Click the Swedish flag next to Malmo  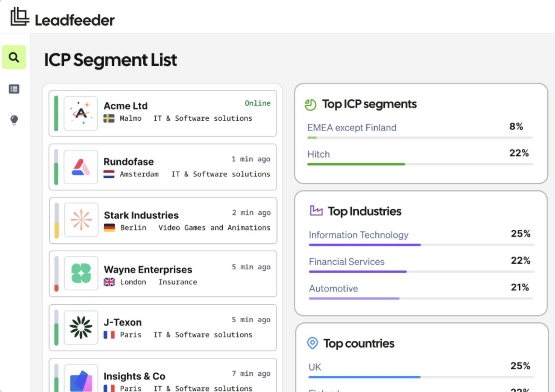109,119
